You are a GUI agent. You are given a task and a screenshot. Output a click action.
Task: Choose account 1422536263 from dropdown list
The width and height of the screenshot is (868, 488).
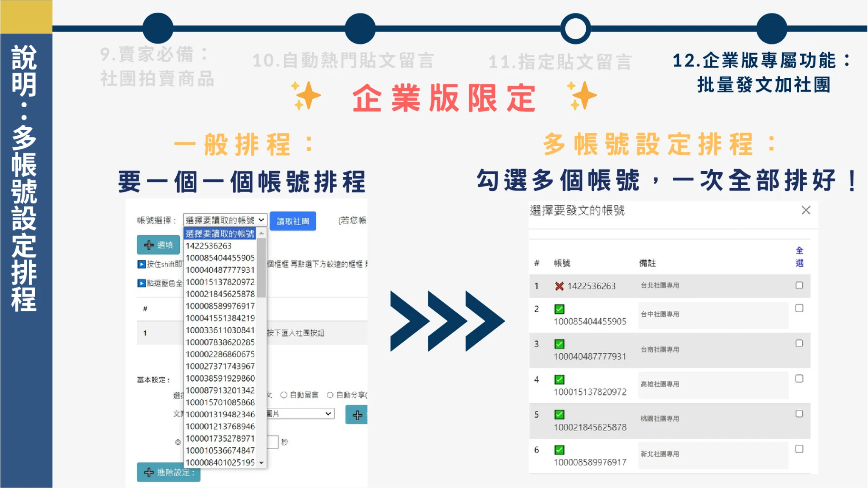209,246
